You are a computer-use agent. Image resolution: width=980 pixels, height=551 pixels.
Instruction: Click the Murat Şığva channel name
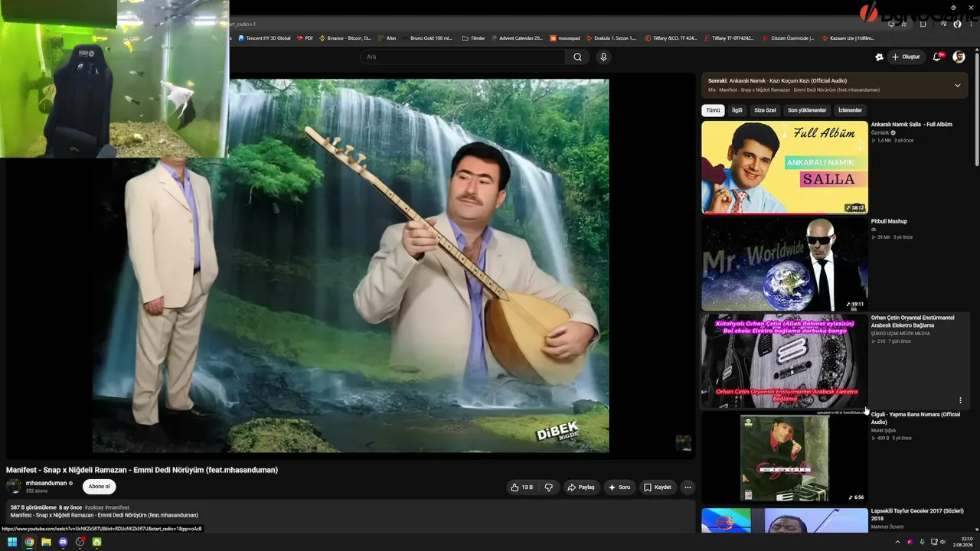[x=884, y=430]
